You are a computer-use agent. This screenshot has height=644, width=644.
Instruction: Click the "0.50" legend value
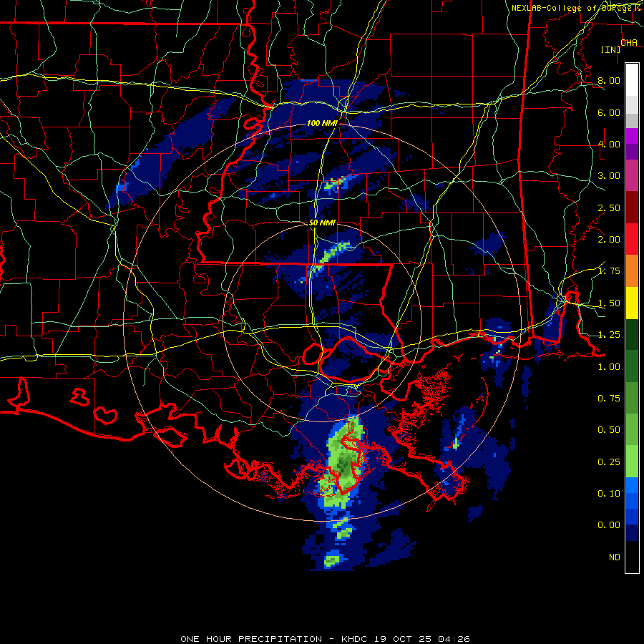[x=609, y=430]
